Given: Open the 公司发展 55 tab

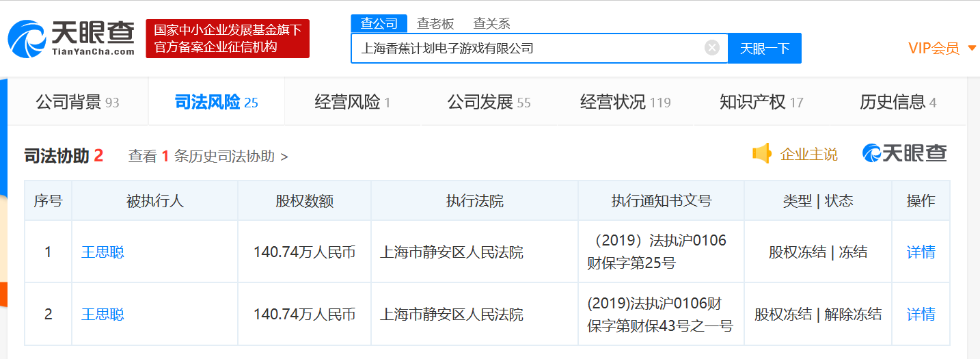Looking at the screenshot, I should tap(489, 103).
